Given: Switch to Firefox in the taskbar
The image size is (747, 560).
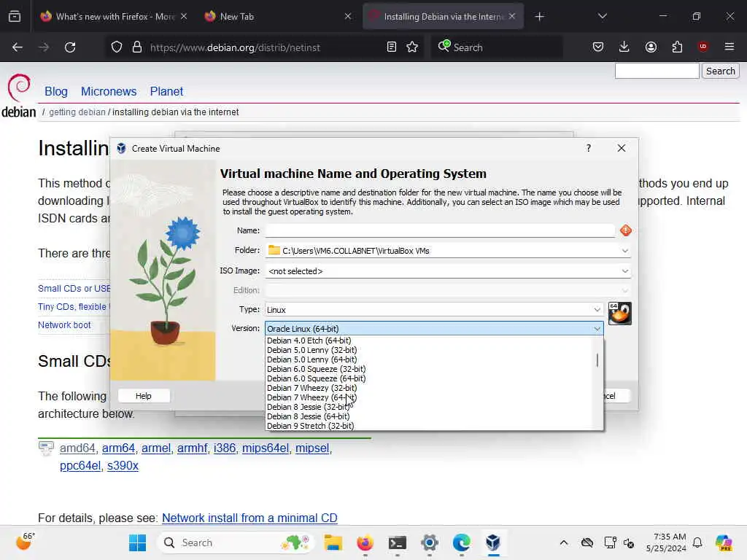Looking at the screenshot, I should coord(365,542).
